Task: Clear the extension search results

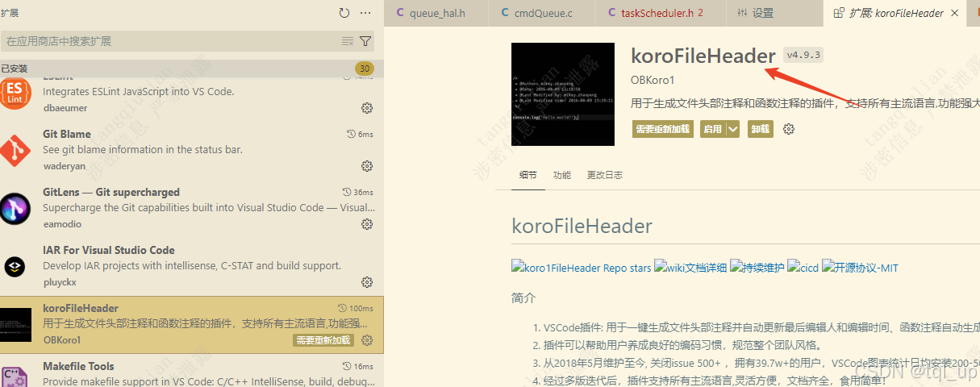Action: click(x=348, y=41)
